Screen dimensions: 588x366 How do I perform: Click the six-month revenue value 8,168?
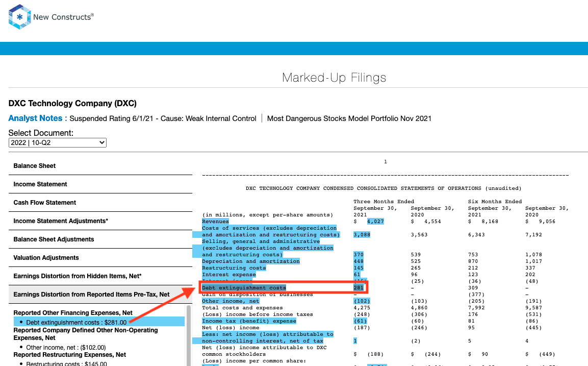490,222
